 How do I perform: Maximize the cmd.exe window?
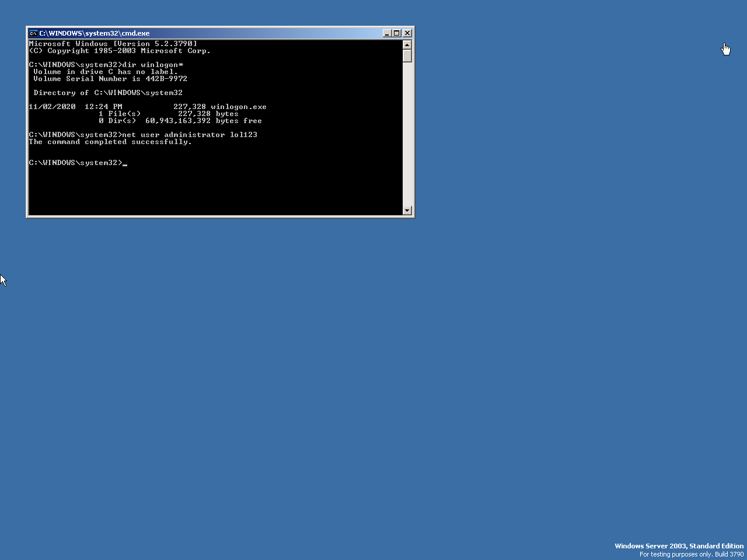click(396, 33)
